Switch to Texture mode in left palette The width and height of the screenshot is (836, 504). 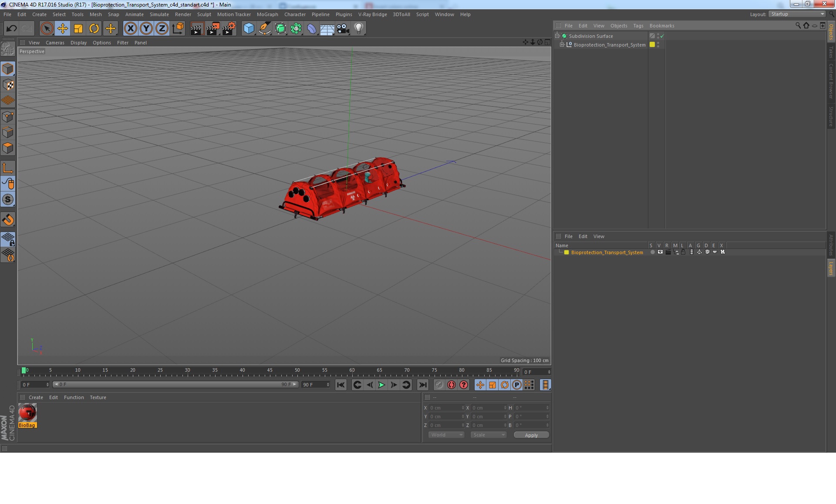click(x=8, y=85)
